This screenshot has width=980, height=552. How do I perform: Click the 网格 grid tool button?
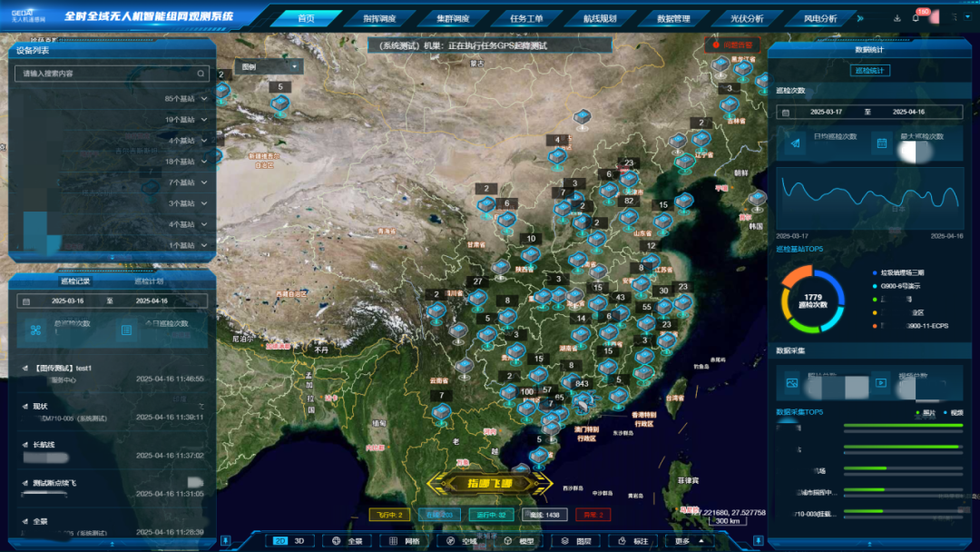pyautogui.click(x=405, y=541)
